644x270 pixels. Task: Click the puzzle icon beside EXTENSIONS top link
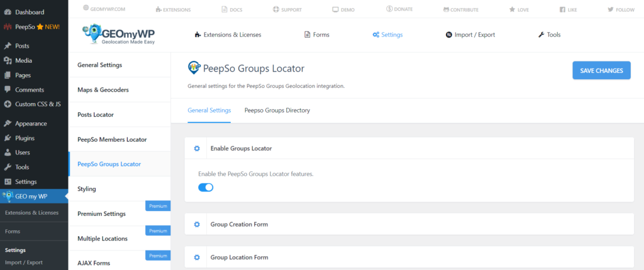[x=158, y=9]
